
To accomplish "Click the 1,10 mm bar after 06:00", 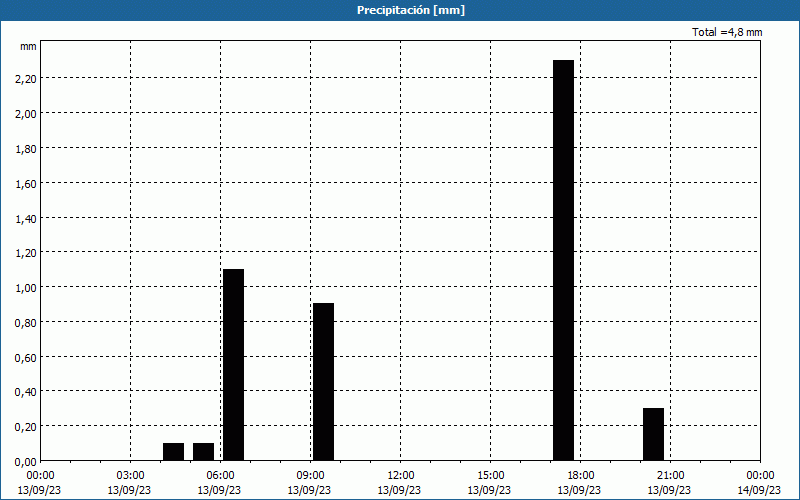I will coord(234,365).
